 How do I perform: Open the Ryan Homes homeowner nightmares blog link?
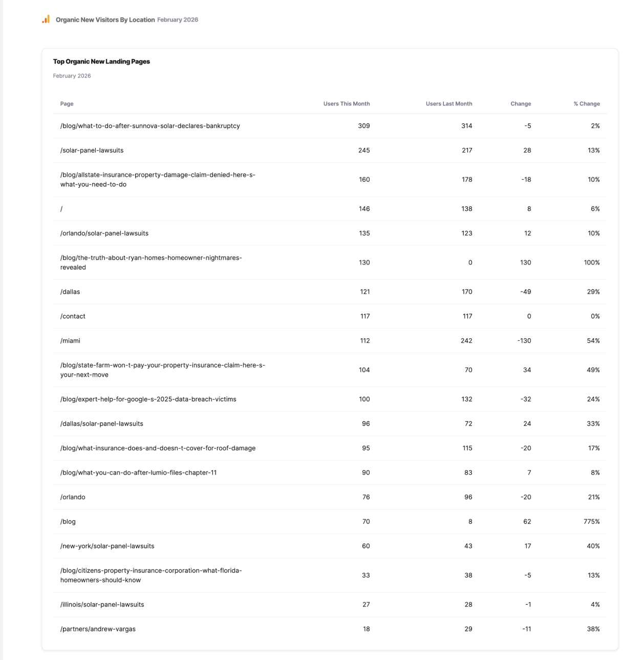[x=151, y=262]
